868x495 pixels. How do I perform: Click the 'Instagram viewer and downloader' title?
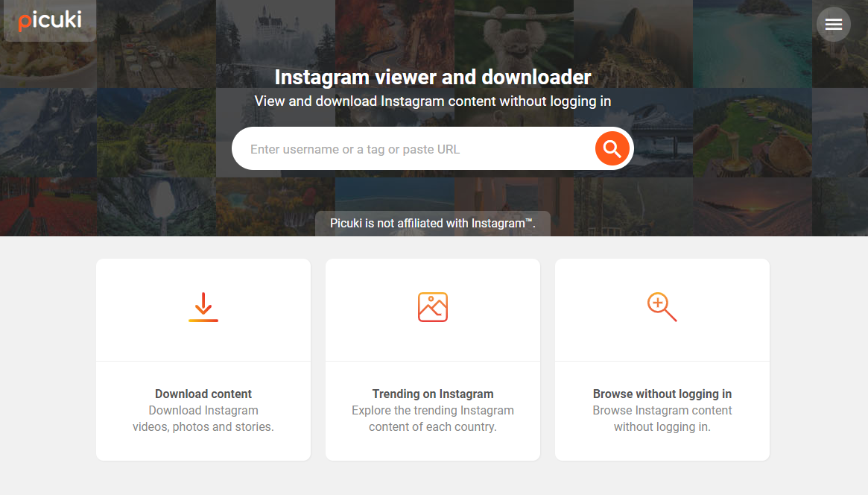(433, 77)
